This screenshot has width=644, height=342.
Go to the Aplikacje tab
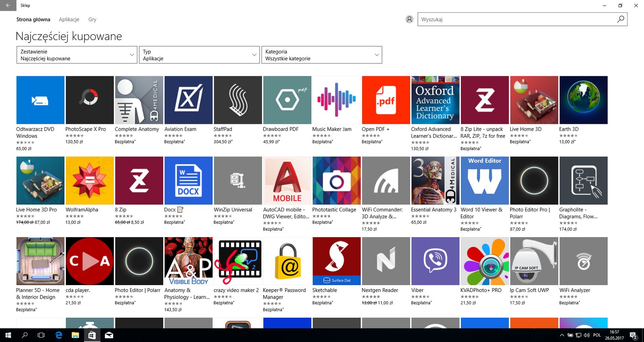(x=69, y=19)
